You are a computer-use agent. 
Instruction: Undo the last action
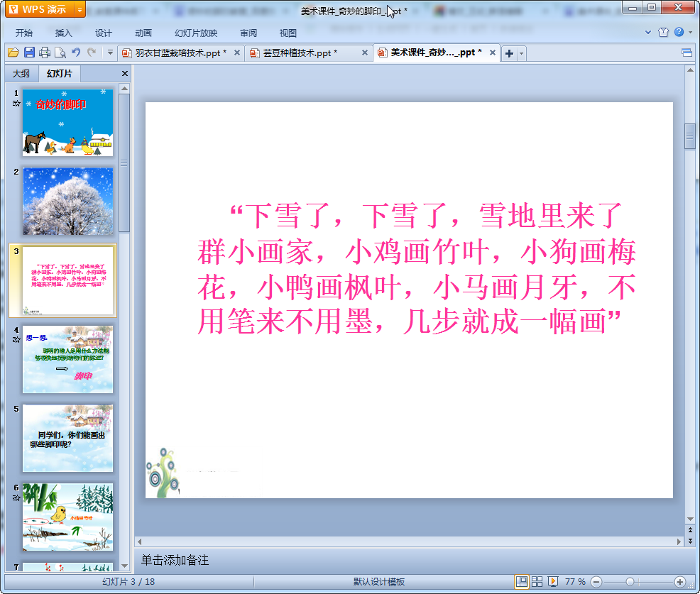76,53
